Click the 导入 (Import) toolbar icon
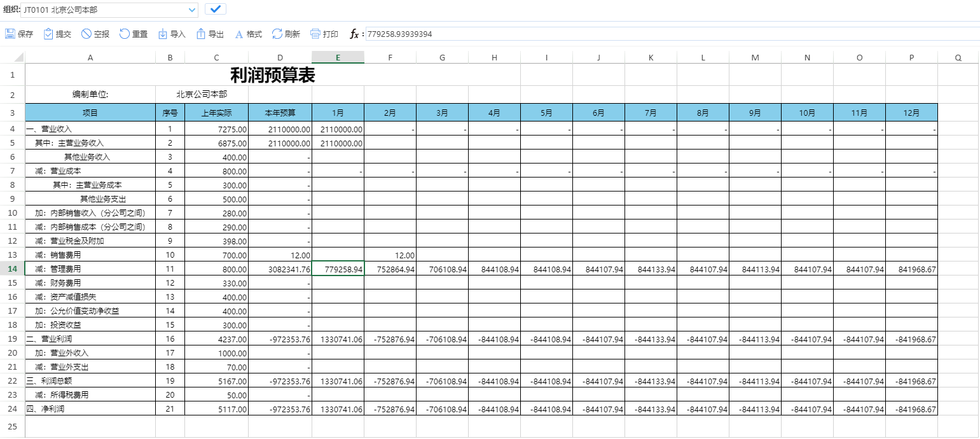Image resolution: width=980 pixels, height=439 pixels. point(163,34)
